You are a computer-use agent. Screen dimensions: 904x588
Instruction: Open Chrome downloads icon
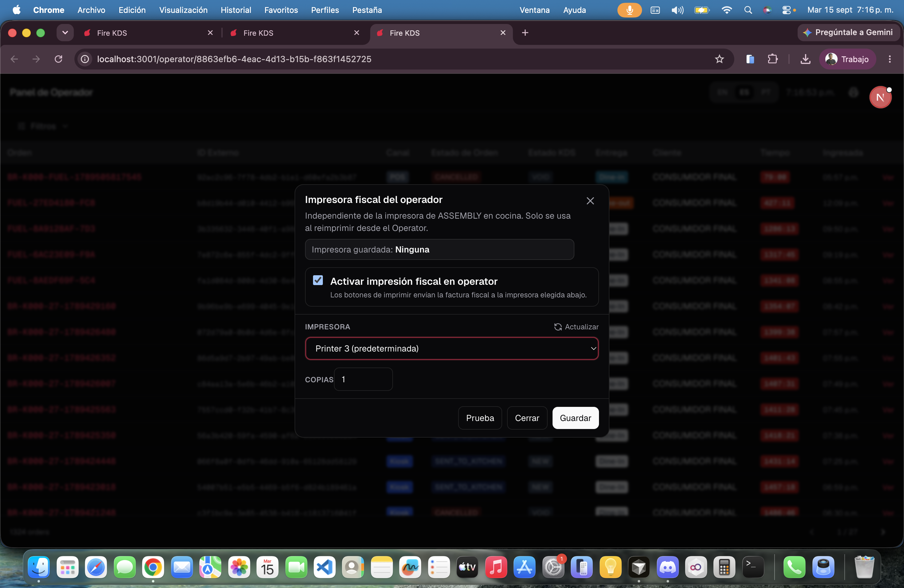coord(805,59)
